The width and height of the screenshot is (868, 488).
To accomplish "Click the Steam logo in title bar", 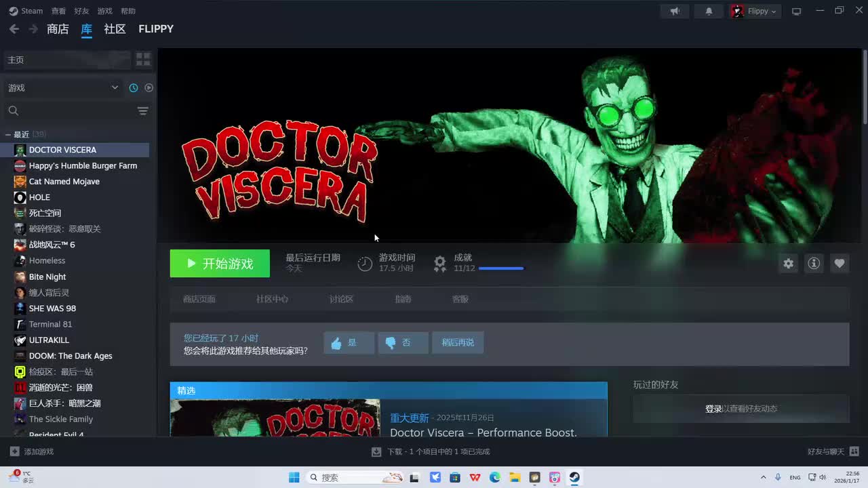I will [14, 11].
